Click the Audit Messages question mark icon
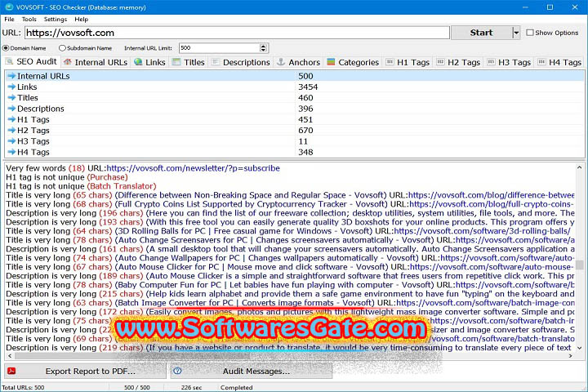This screenshot has height=392, width=588. coord(177,371)
